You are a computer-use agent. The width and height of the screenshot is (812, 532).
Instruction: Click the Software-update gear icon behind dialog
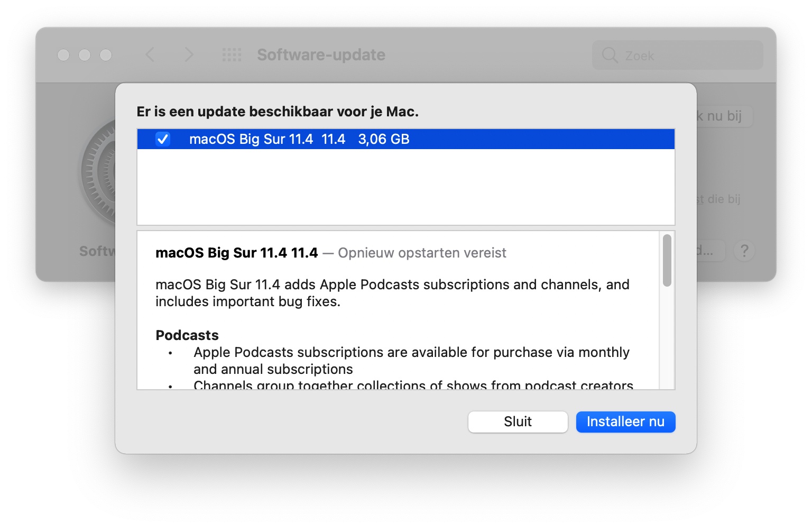[x=98, y=172]
